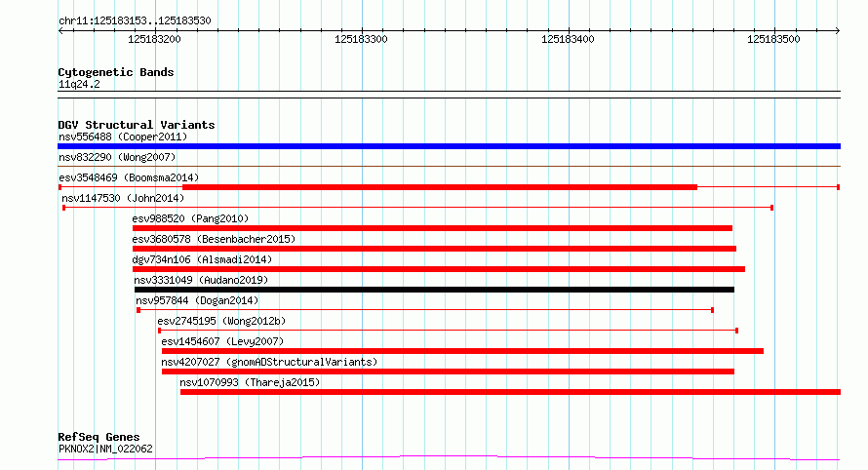The image size is (868, 470).
Task: Open esv1454607 (Levy2007) label
Action: coord(222,341)
